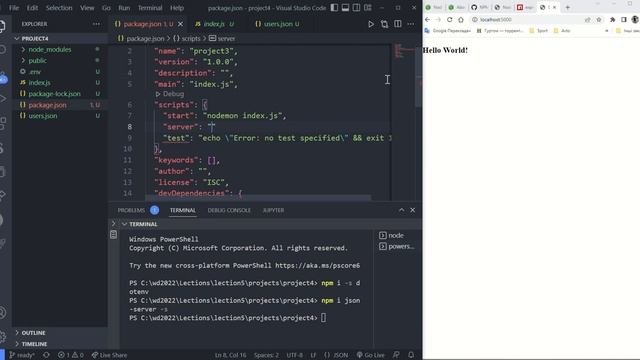Change UTF-8 file encoding

(294, 355)
